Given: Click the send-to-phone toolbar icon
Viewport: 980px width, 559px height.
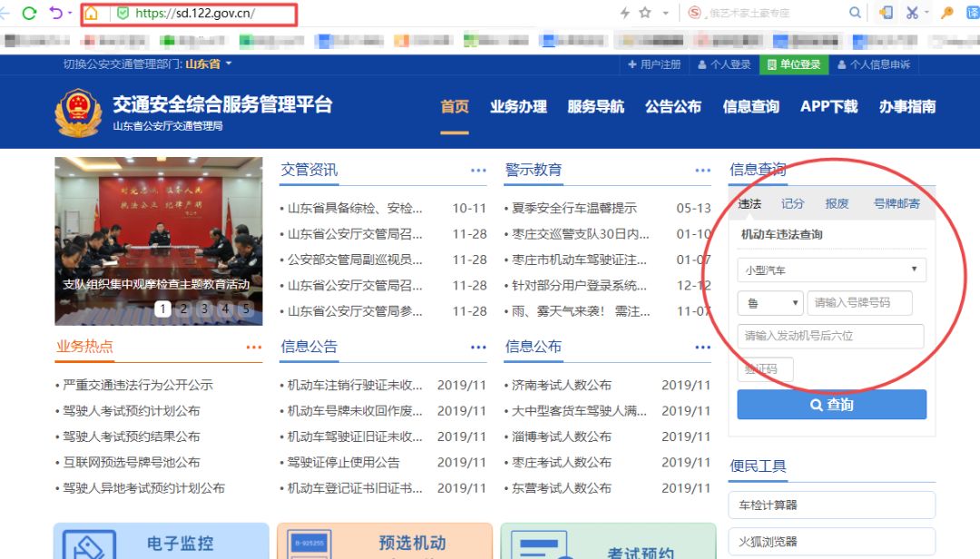Looking at the screenshot, I should pyautogui.click(x=887, y=13).
